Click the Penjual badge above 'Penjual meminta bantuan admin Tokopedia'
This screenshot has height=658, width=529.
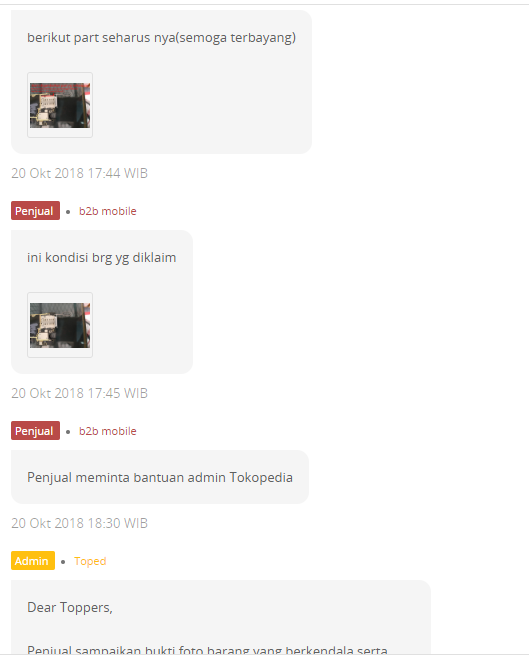click(x=35, y=431)
